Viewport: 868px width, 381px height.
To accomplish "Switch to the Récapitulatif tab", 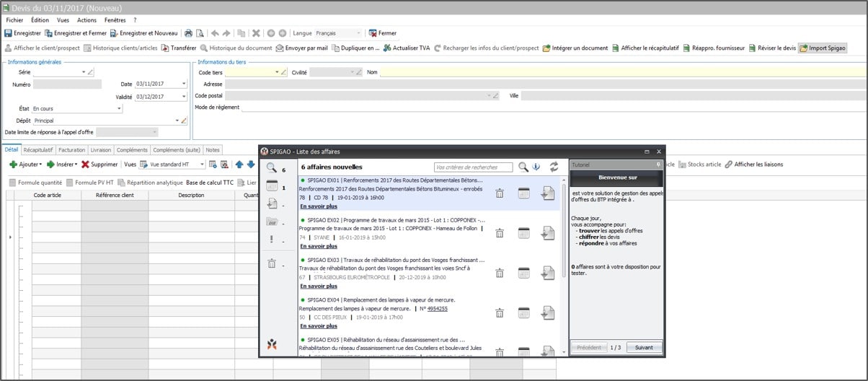I will click(x=38, y=150).
